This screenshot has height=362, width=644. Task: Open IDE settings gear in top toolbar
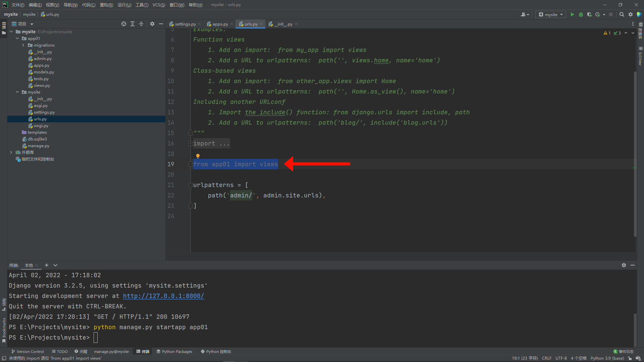631,14
